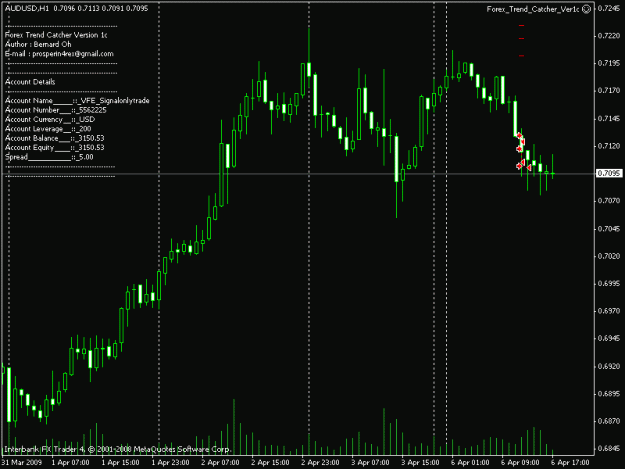
Task: Click the 31 Mar 2009 time axis label
Action: (22, 463)
